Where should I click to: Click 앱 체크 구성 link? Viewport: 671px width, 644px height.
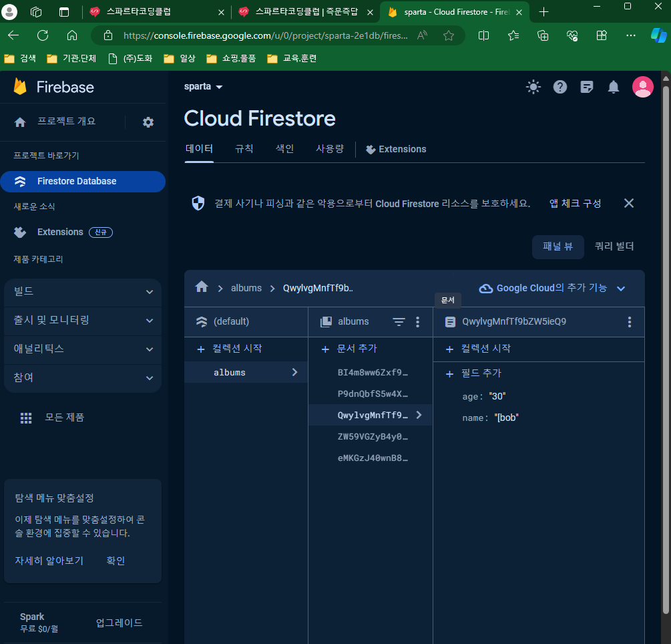click(575, 203)
